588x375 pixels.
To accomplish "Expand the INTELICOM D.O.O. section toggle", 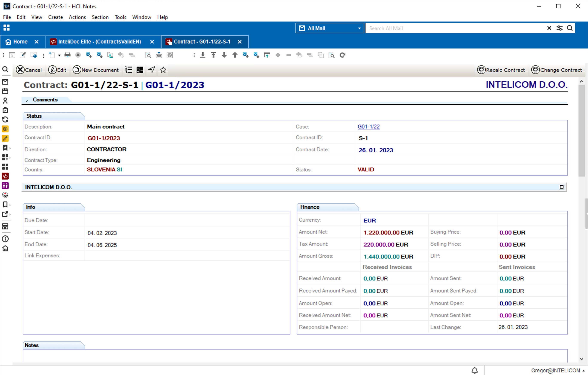I will 562,187.
